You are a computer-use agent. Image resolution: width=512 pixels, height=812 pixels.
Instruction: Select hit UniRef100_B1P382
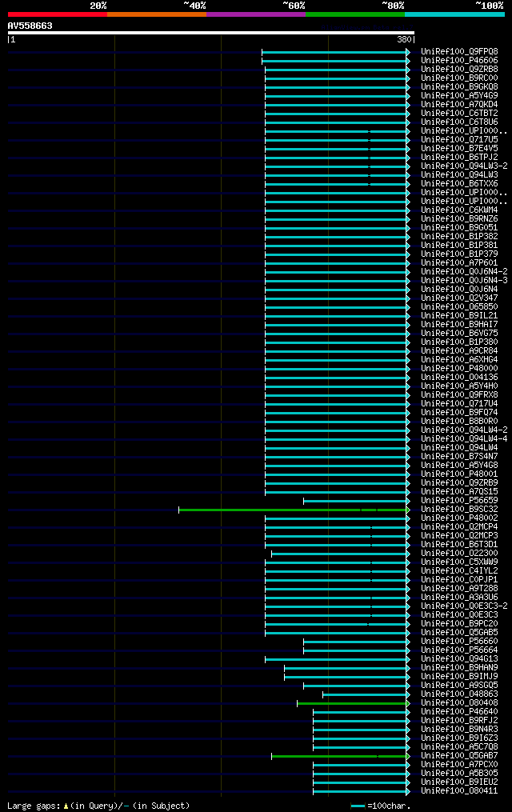point(459,237)
